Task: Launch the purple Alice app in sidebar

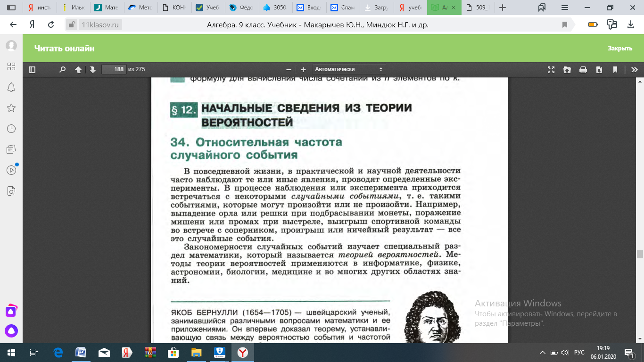Action: (11, 311)
